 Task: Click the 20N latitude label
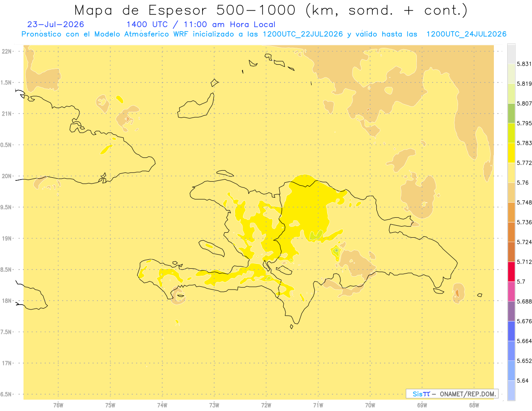[7, 176]
